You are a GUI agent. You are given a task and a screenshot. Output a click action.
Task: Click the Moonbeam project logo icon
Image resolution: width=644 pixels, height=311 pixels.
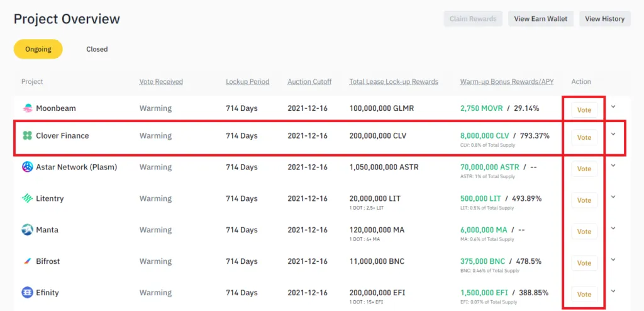(x=27, y=108)
